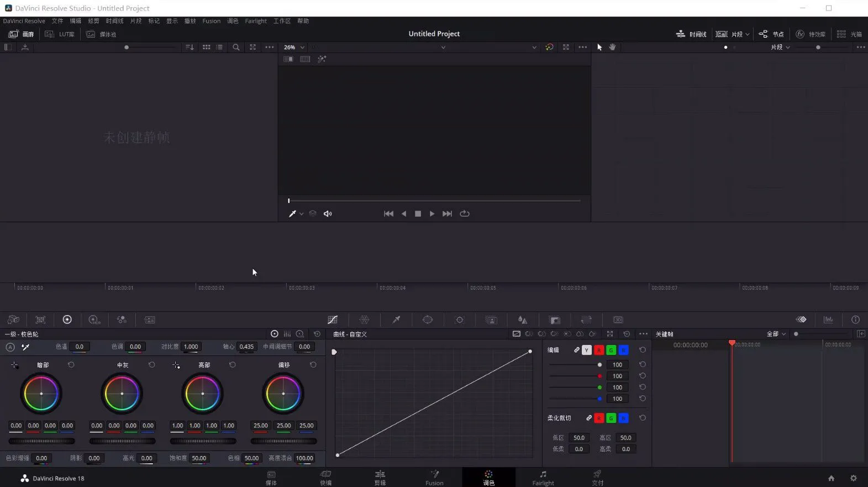Toggle curve channel link (gang) icon
Viewport: 868px width, 487px height.
point(576,350)
